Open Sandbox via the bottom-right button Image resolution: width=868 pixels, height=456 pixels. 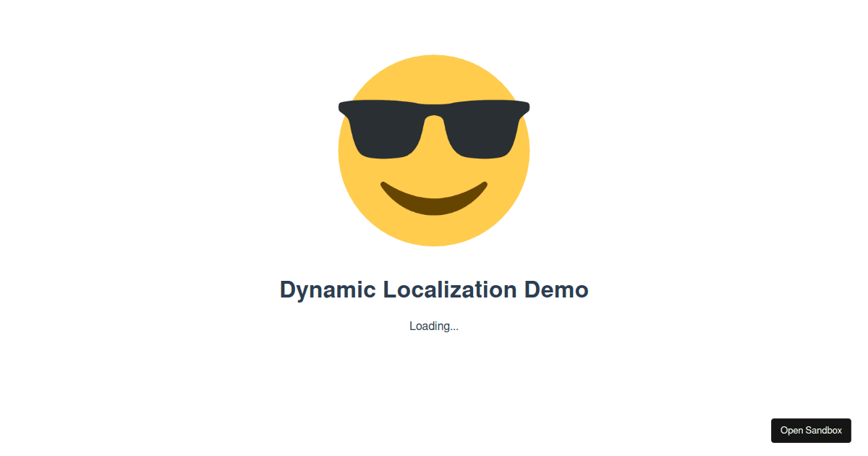(x=811, y=430)
